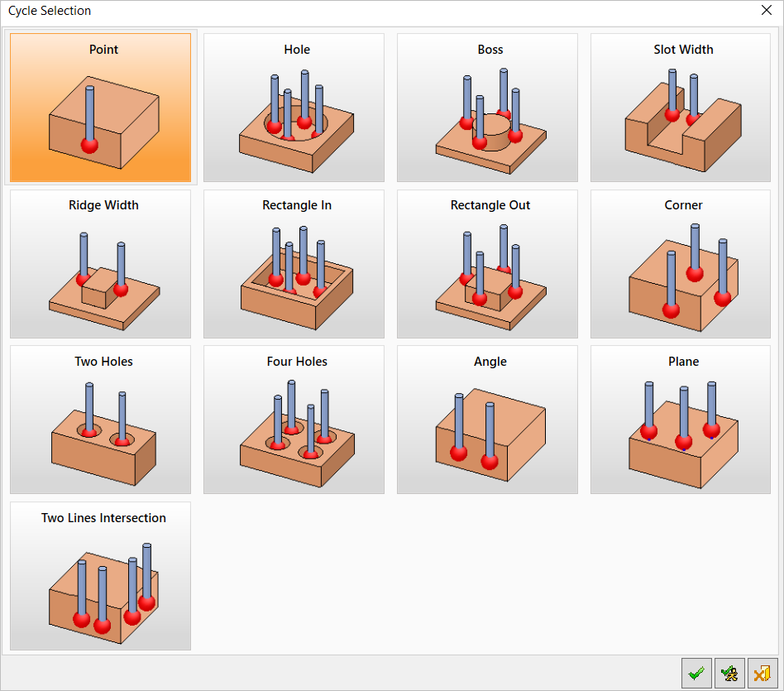
Task: Select the Point probing cycle
Action: pyautogui.click(x=101, y=108)
